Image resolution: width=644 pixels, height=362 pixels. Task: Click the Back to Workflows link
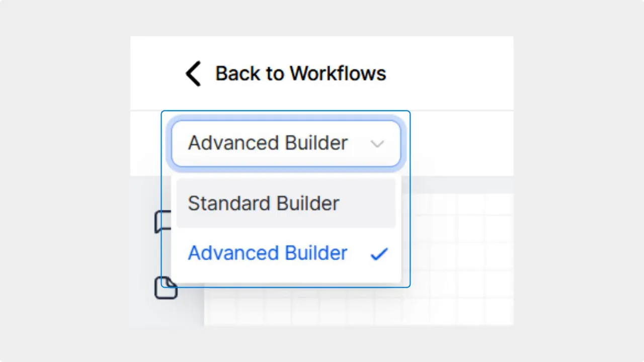[x=300, y=73]
